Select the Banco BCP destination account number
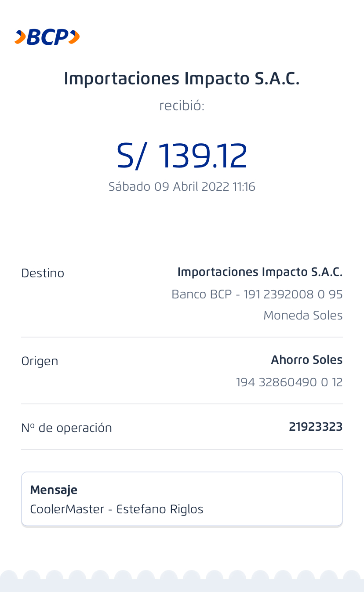 pyautogui.click(x=257, y=294)
